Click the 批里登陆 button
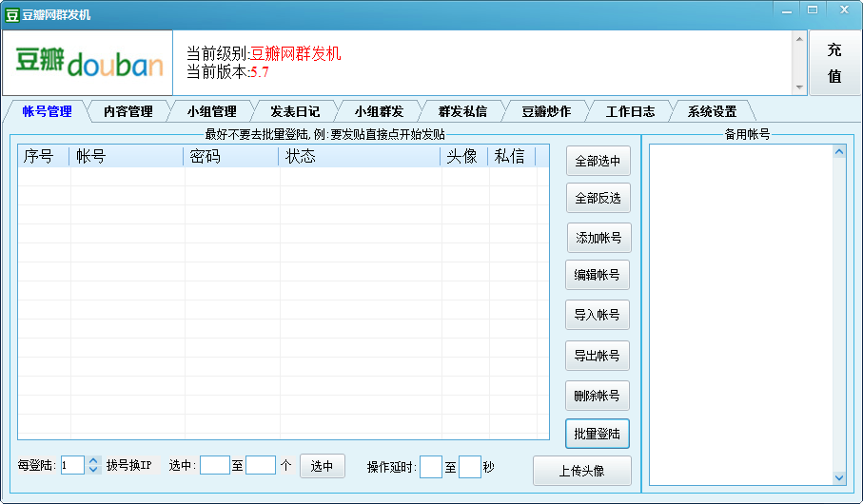This screenshot has width=863, height=504. coord(598,434)
